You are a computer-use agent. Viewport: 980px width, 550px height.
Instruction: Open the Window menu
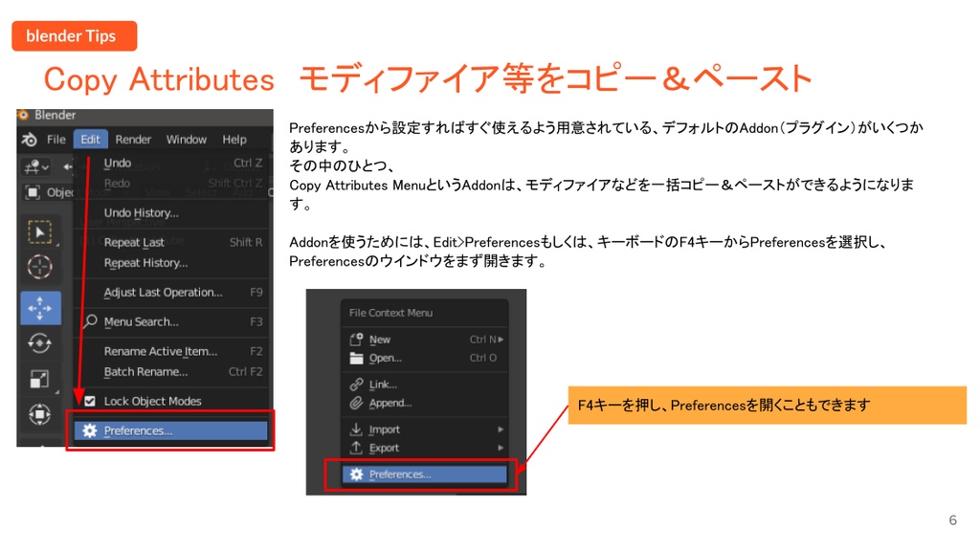click(x=187, y=140)
